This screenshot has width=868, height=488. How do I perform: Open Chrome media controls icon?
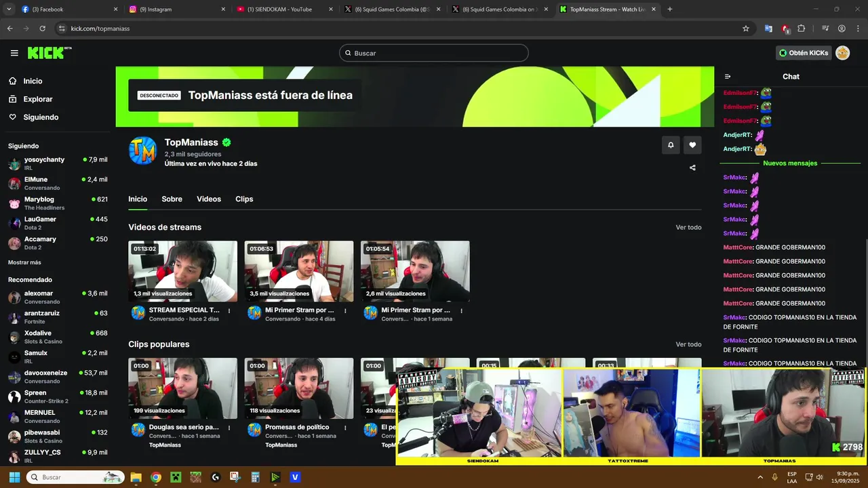coord(825,28)
